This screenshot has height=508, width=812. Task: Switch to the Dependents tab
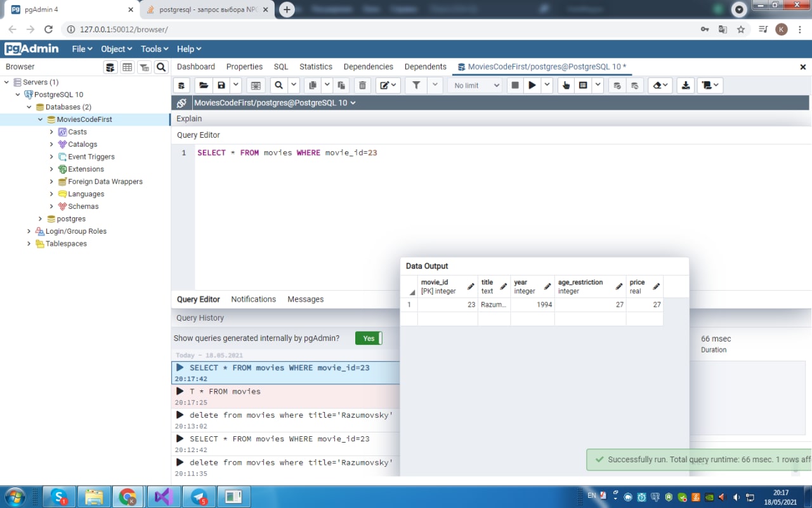426,67
